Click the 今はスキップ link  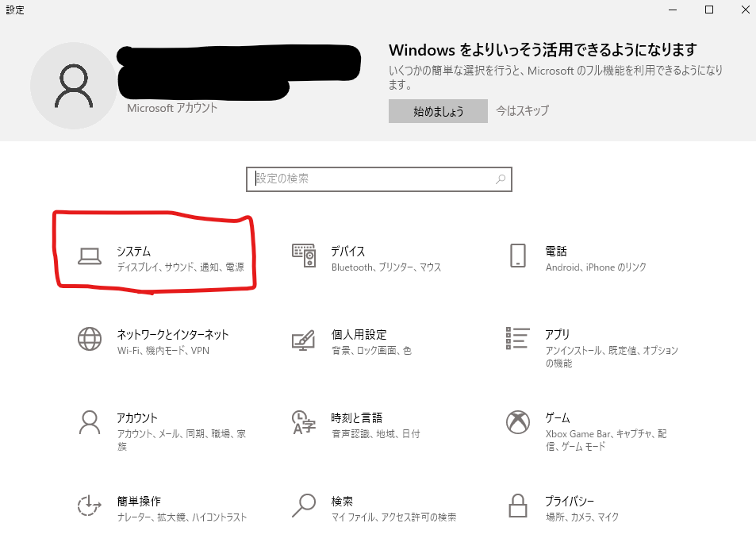click(523, 110)
